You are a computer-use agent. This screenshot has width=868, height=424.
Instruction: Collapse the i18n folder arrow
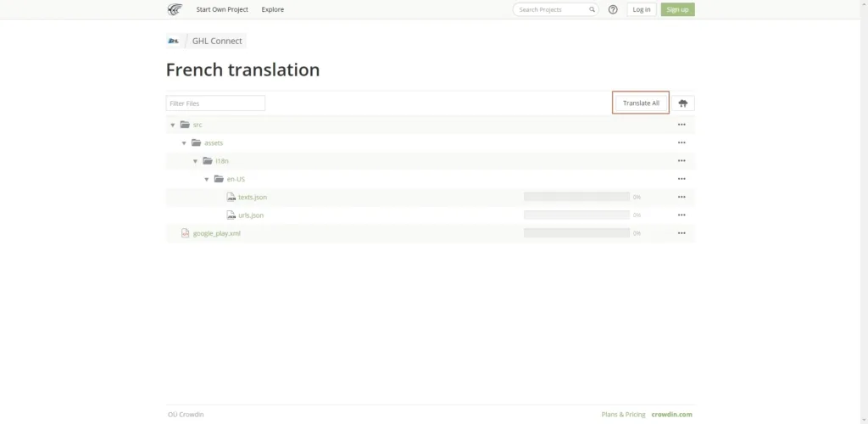coord(195,161)
